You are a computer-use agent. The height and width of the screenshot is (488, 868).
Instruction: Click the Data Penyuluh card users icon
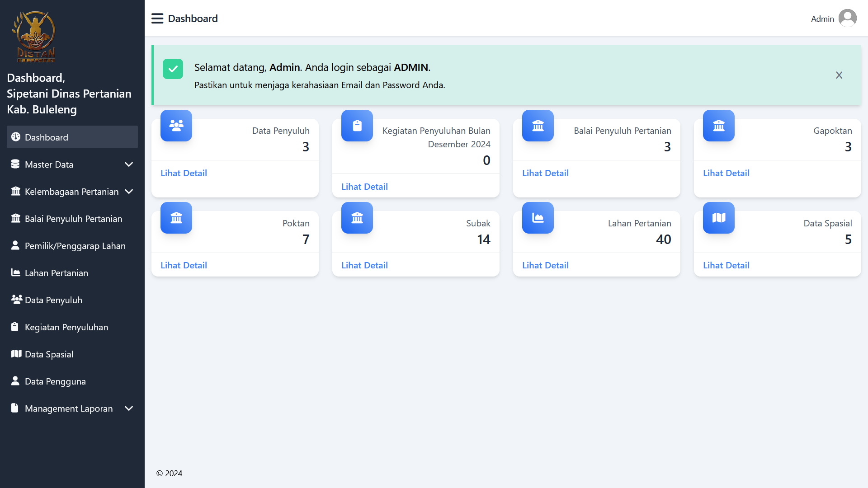pos(176,126)
